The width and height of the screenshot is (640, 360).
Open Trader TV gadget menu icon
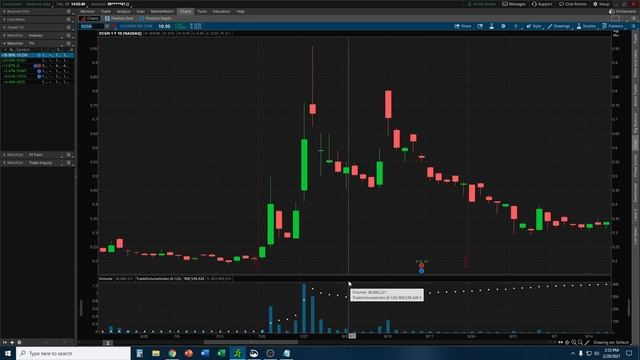tap(69, 27)
